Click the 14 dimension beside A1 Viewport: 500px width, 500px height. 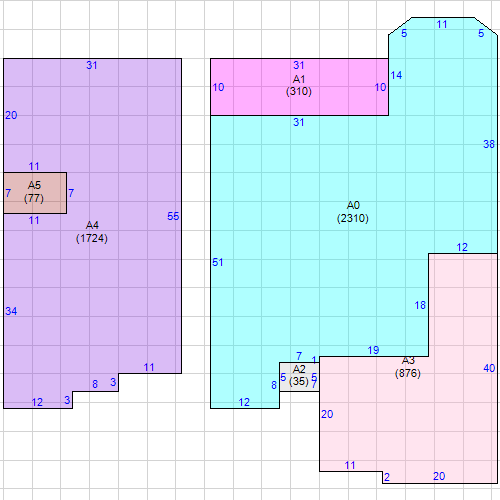tap(396, 75)
